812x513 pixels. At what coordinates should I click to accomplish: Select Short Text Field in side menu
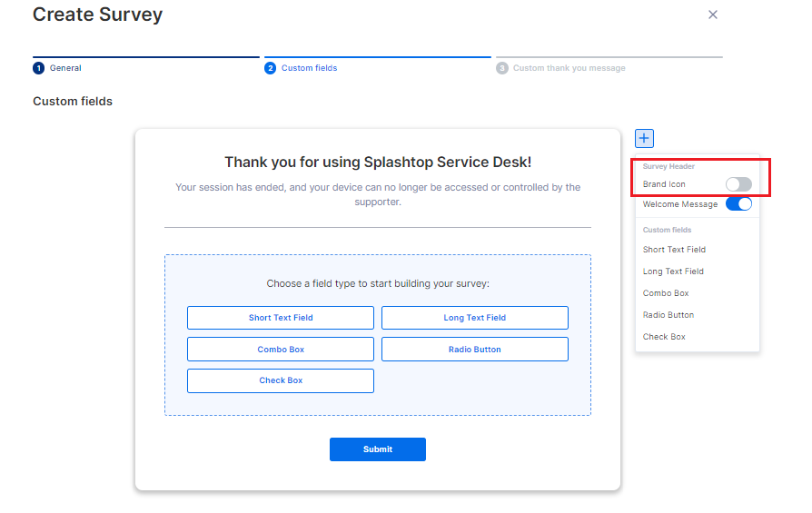(674, 250)
